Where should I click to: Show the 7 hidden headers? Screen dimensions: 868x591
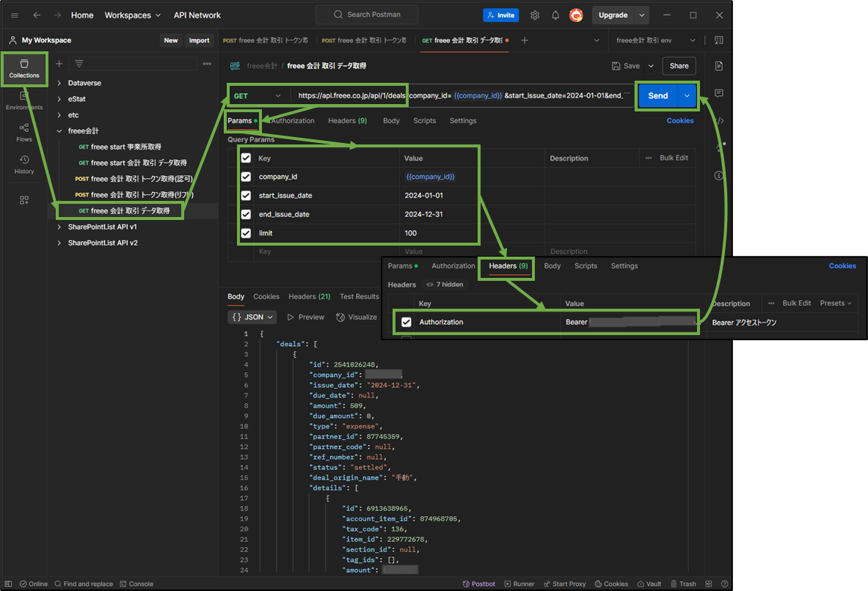click(x=445, y=285)
